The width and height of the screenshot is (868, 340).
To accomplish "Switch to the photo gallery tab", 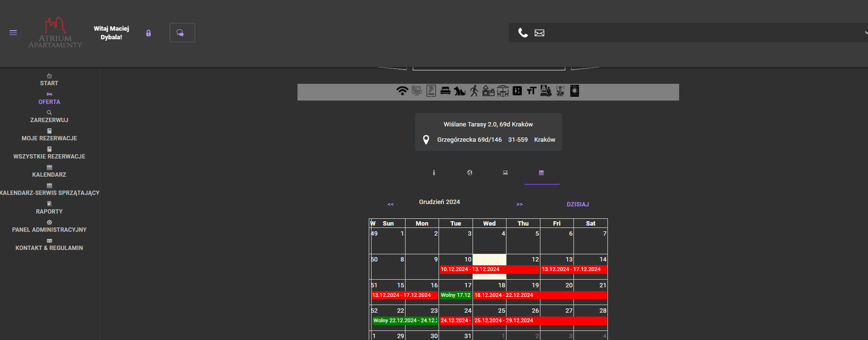I will (x=505, y=173).
